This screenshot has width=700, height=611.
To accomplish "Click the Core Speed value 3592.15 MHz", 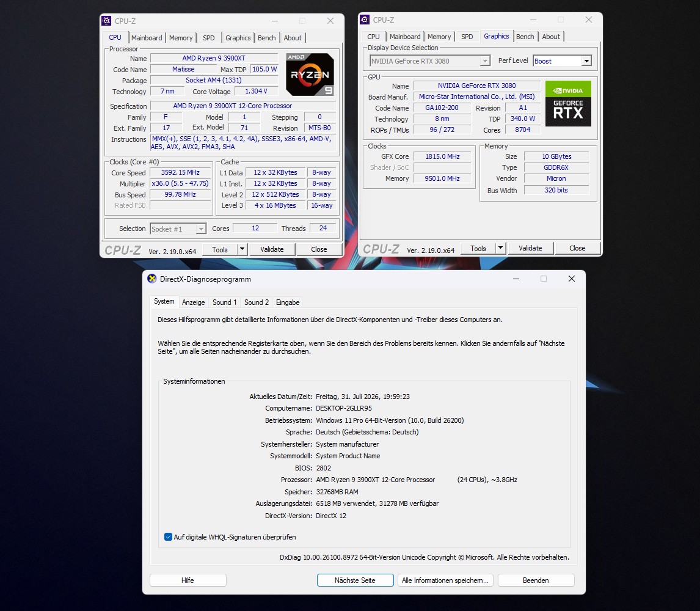I will tap(180, 172).
